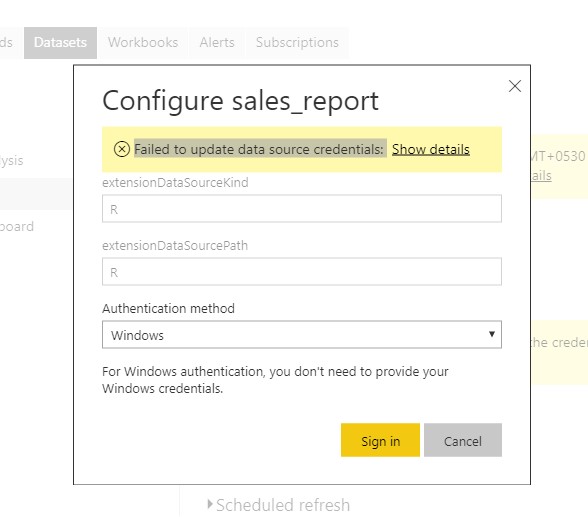
Task: Click the extensionDataSourceKind label
Action: (175, 183)
